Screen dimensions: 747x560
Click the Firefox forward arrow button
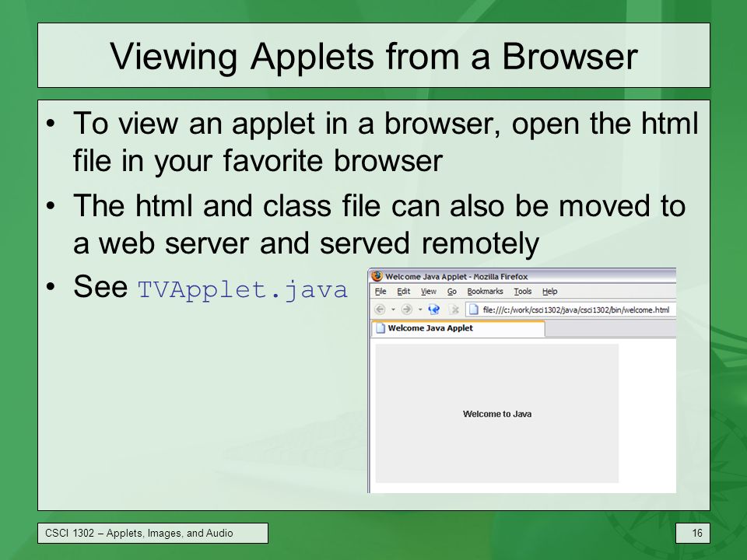coord(406,310)
